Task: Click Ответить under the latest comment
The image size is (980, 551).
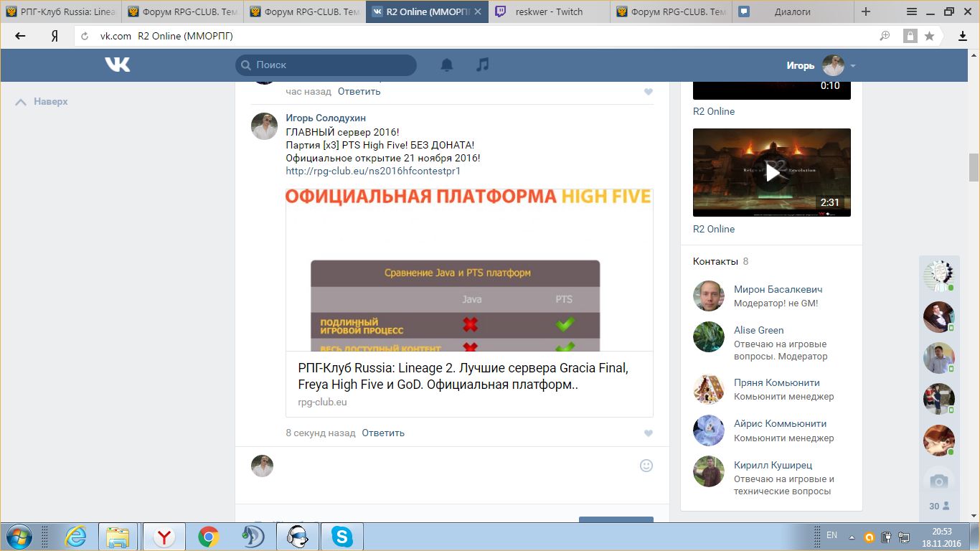Action: (x=383, y=433)
